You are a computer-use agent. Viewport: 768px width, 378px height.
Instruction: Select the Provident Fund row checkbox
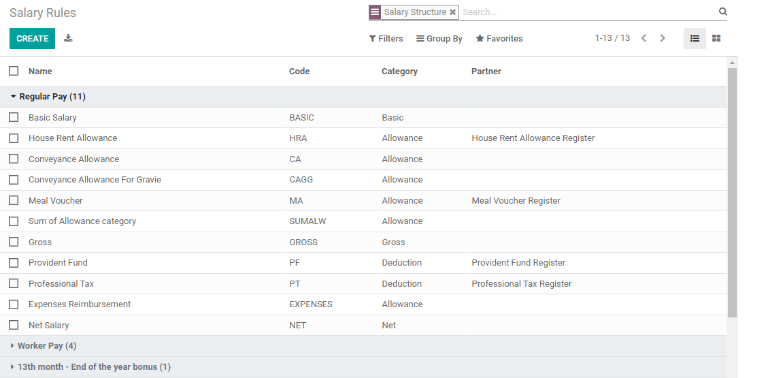click(14, 263)
